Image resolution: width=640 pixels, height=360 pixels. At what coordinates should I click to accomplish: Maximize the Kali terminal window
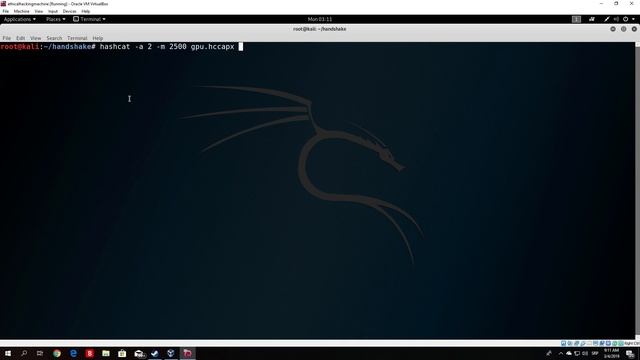click(623, 29)
